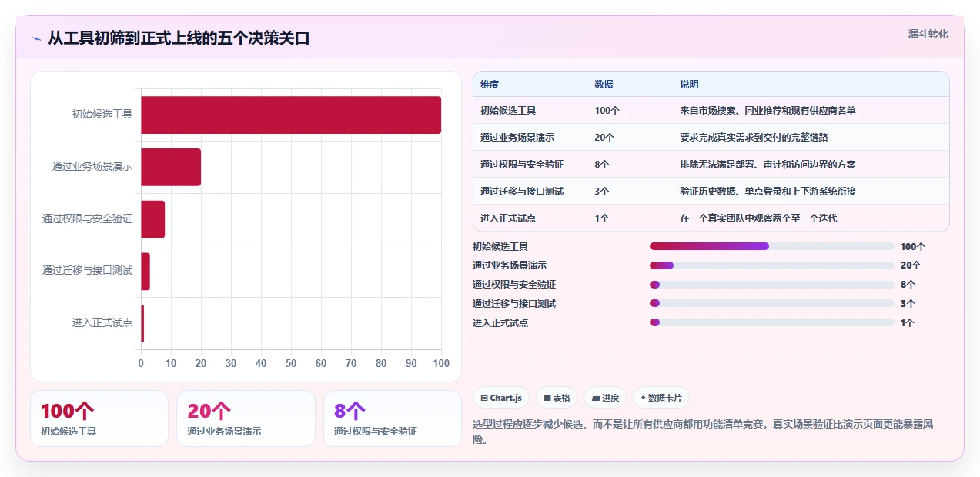Screen dimensions: 980x477
Task: Click the x-axis tick label 100
Action: click(x=441, y=363)
